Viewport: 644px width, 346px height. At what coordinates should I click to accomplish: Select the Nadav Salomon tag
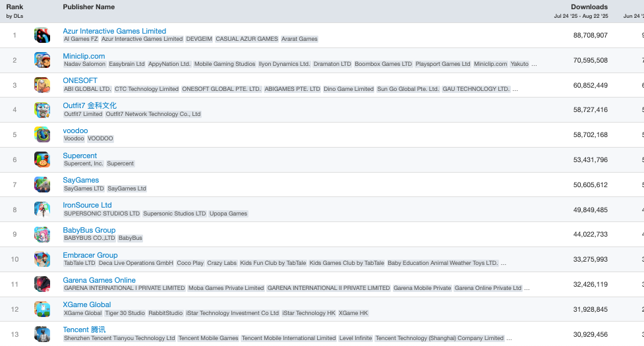click(x=84, y=64)
